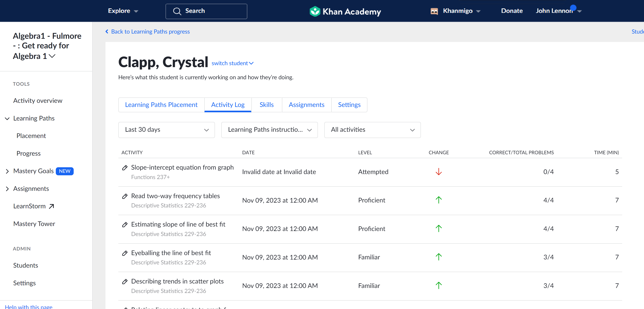Open Progress under Learning Paths
This screenshot has height=309, width=644.
pos(28,154)
